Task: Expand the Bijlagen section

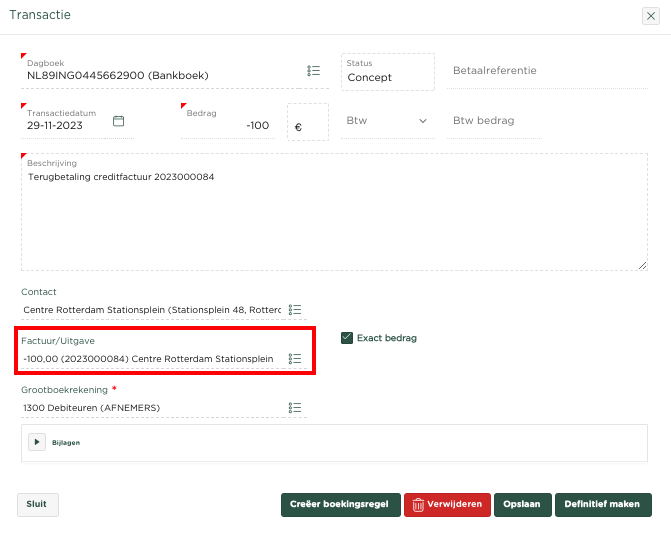Action: 37,441
